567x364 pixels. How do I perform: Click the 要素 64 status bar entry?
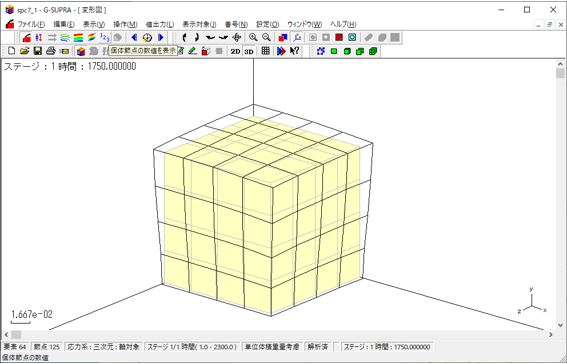coord(15,347)
